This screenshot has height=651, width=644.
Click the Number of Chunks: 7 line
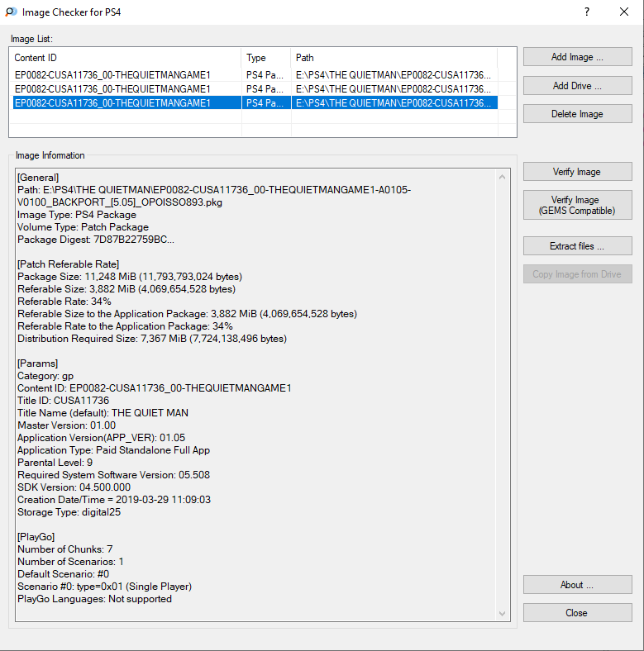tap(64, 549)
